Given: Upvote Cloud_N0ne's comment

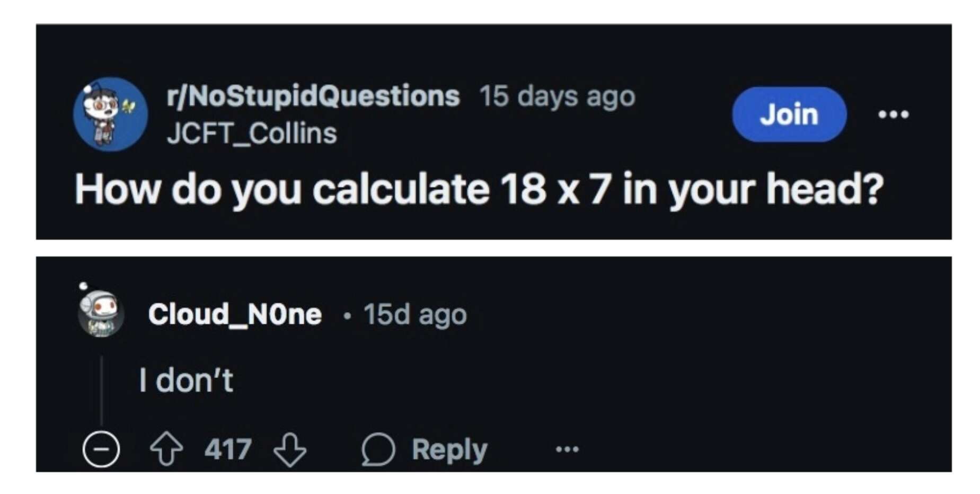Looking at the screenshot, I should pyautogui.click(x=166, y=449).
